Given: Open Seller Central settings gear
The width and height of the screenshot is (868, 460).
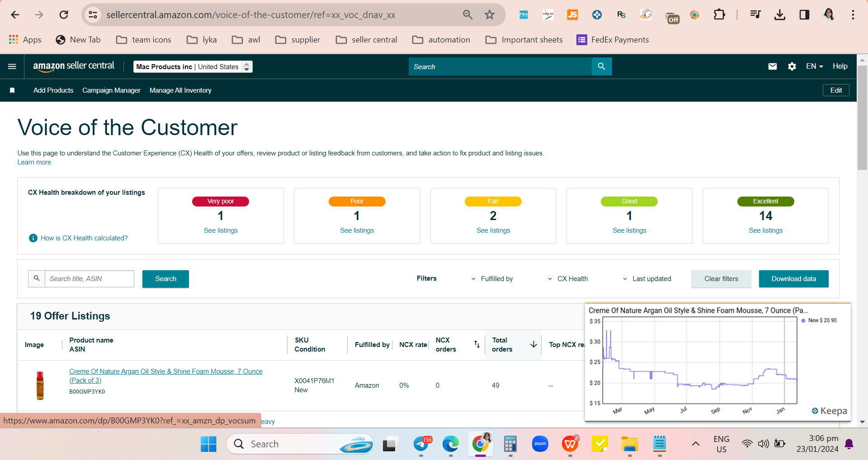Looking at the screenshot, I should point(792,66).
